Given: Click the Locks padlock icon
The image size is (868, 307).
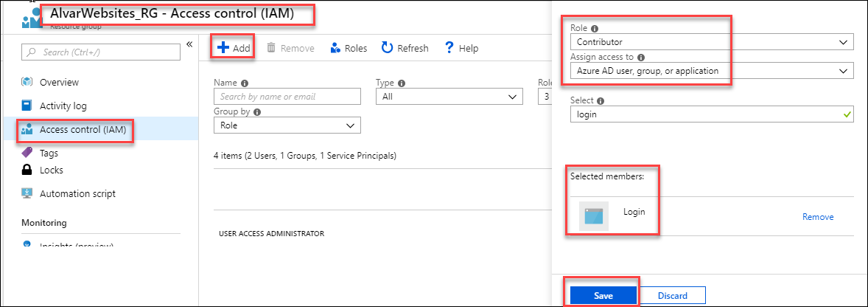Looking at the screenshot, I should pyautogui.click(x=27, y=170).
